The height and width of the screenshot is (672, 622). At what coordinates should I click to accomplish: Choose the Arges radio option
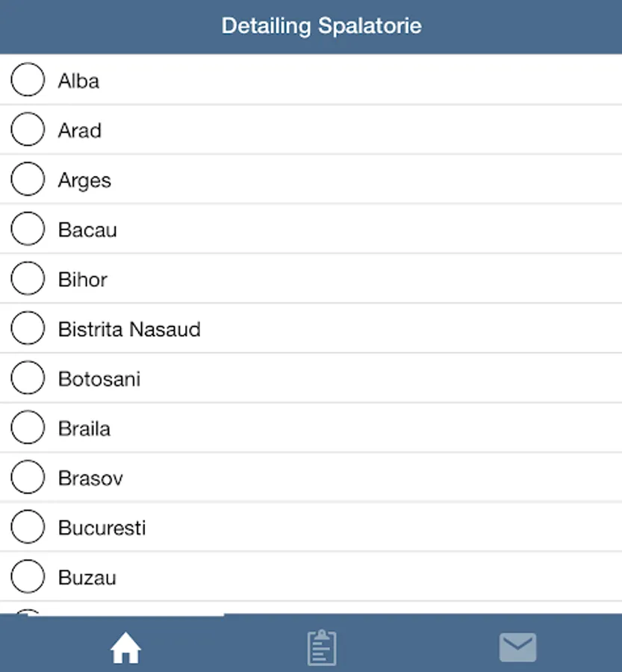pos(28,180)
